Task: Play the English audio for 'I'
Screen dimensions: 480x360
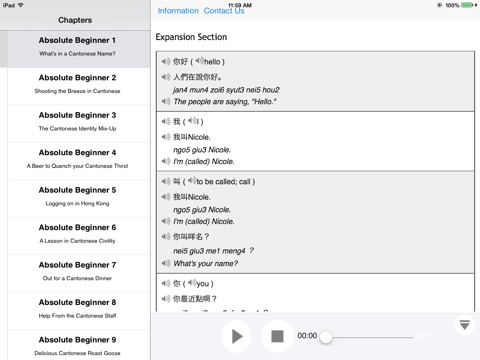Action: 192,121
